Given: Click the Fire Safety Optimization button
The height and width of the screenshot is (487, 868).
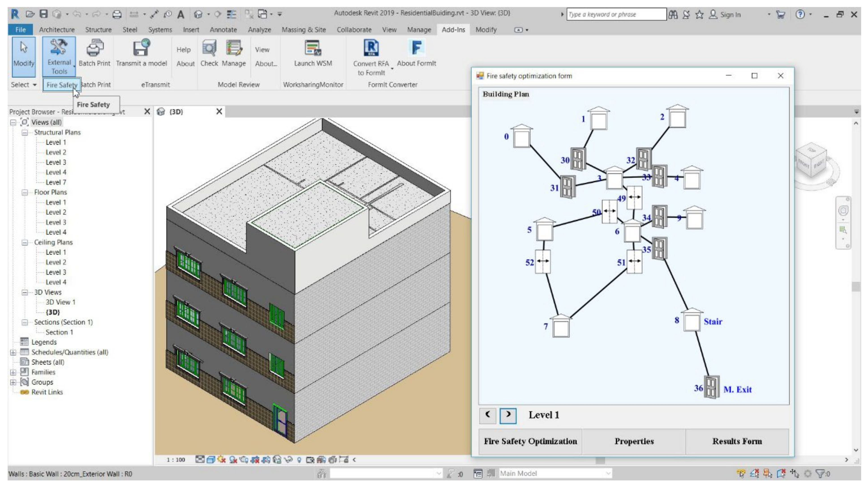Looking at the screenshot, I should point(530,441).
